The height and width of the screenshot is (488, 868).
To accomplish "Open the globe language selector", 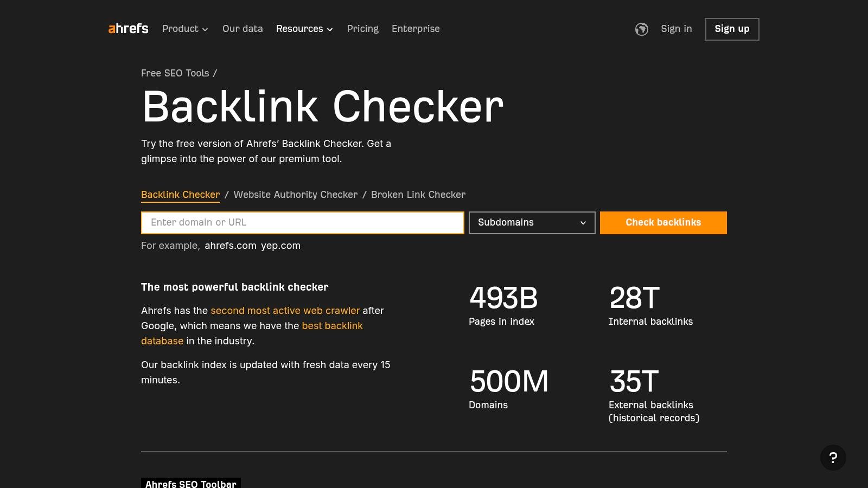I will (x=641, y=29).
